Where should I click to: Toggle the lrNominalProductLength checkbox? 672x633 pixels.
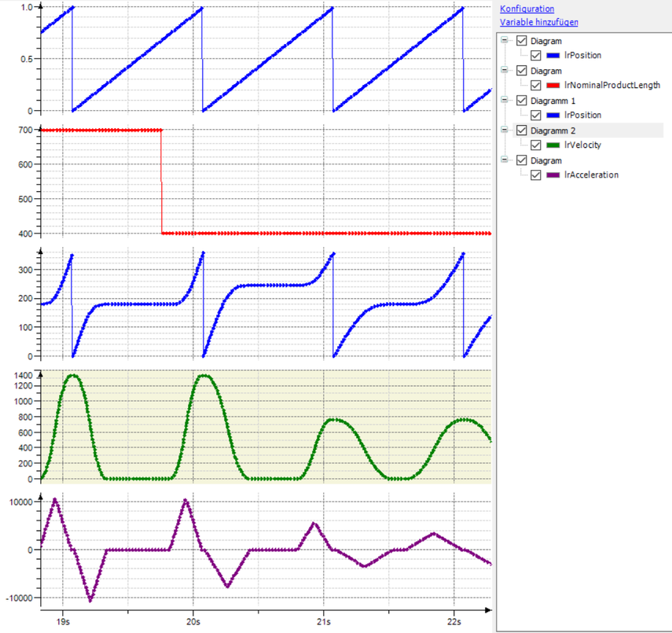point(536,86)
